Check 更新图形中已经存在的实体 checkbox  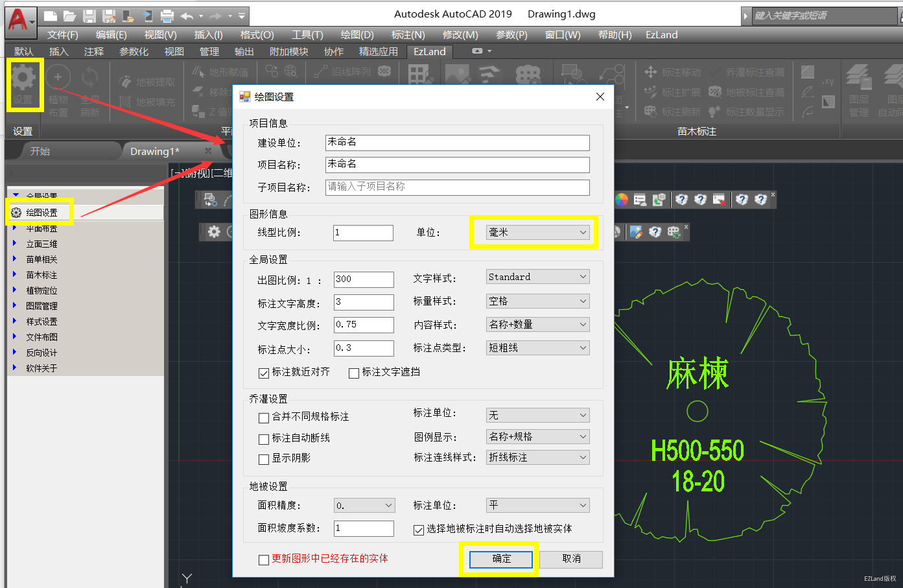[264, 559]
